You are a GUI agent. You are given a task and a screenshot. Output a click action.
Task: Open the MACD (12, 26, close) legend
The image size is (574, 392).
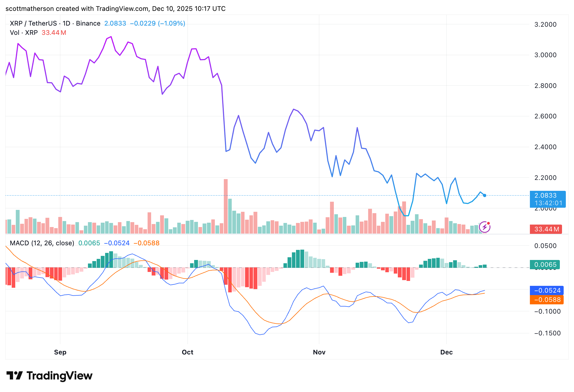(42, 243)
